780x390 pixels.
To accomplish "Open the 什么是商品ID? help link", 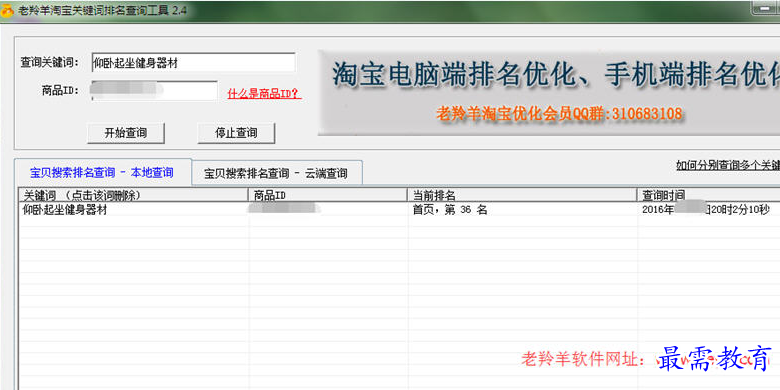I will coord(264,94).
